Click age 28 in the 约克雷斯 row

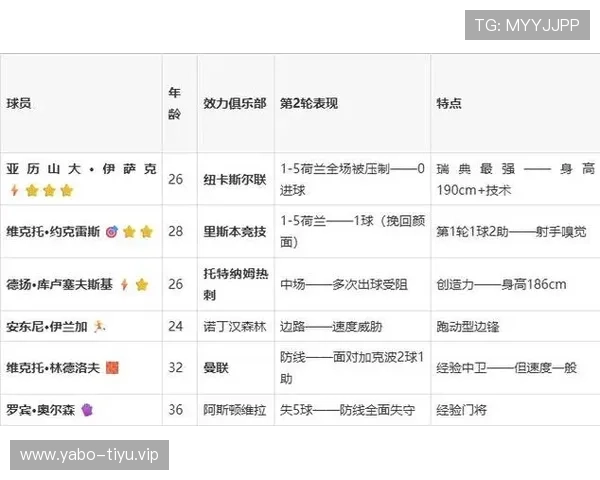pyautogui.click(x=176, y=232)
